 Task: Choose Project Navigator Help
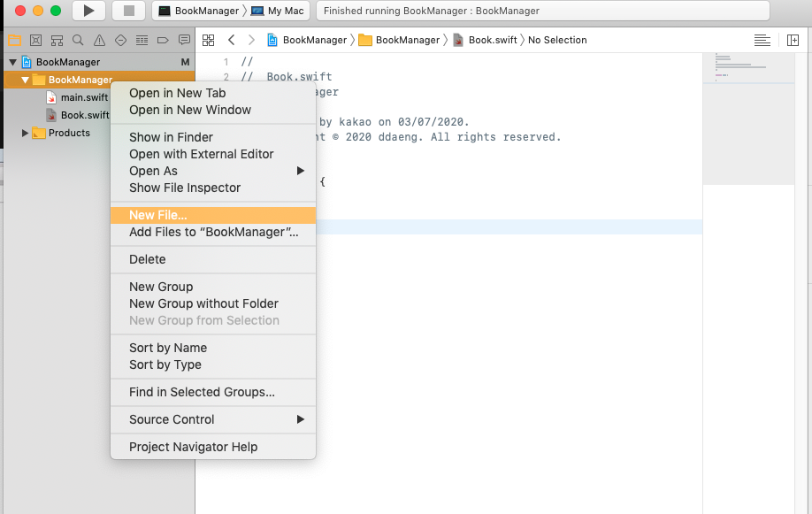(x=213, y=447)
